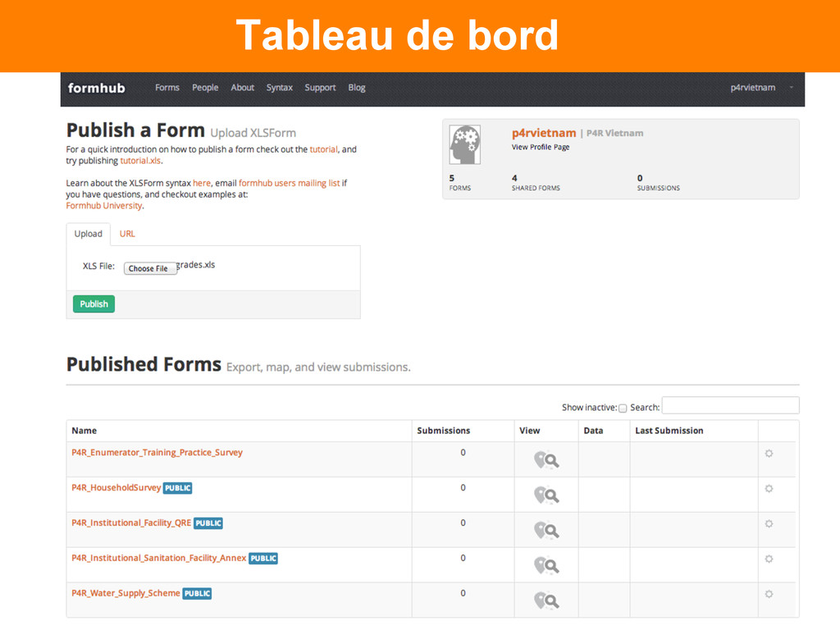Switch to the URL tab
This screenshot has width=840, height=630.
[x=127, y=234]
